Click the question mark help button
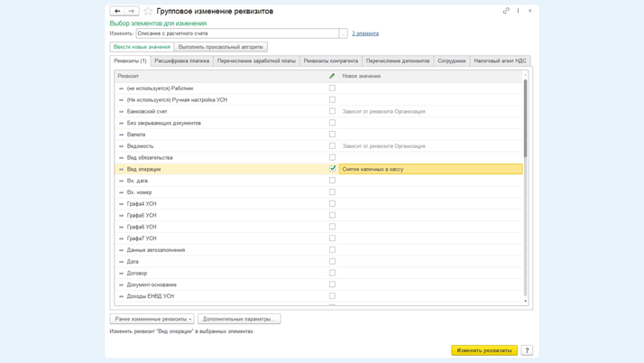The image size is (644, 363). [x=527, y=350]
